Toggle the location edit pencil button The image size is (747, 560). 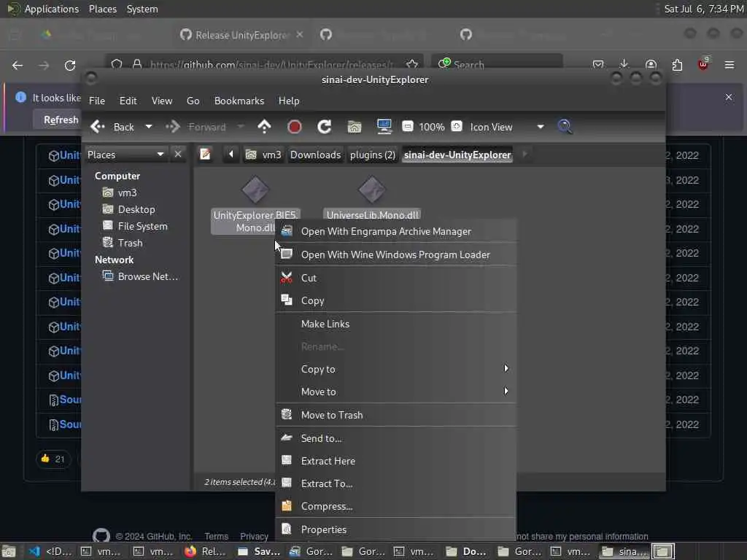pyautogui.click(x=205, y=155)
